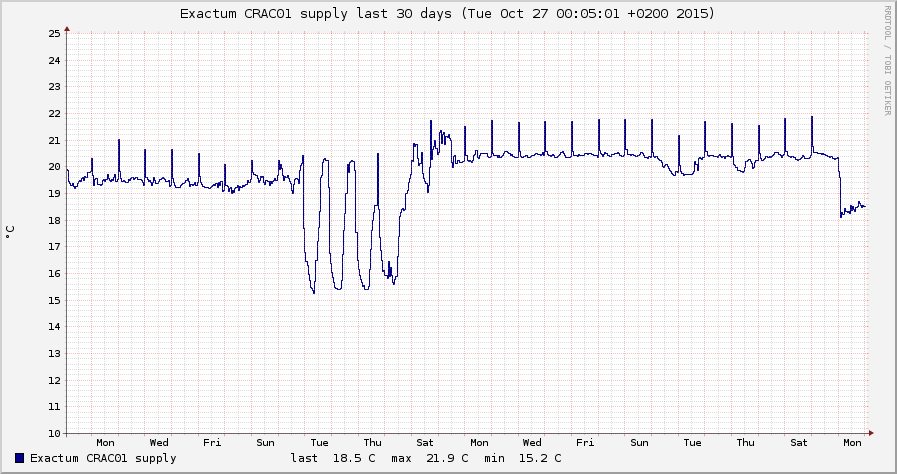
Task: Click the y-axis label "22"
Action: (54, 113)
